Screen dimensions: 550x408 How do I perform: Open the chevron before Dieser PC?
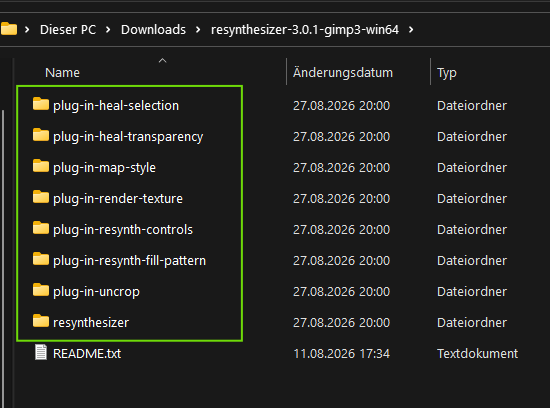pyautogui.click(x=27, y=30)
